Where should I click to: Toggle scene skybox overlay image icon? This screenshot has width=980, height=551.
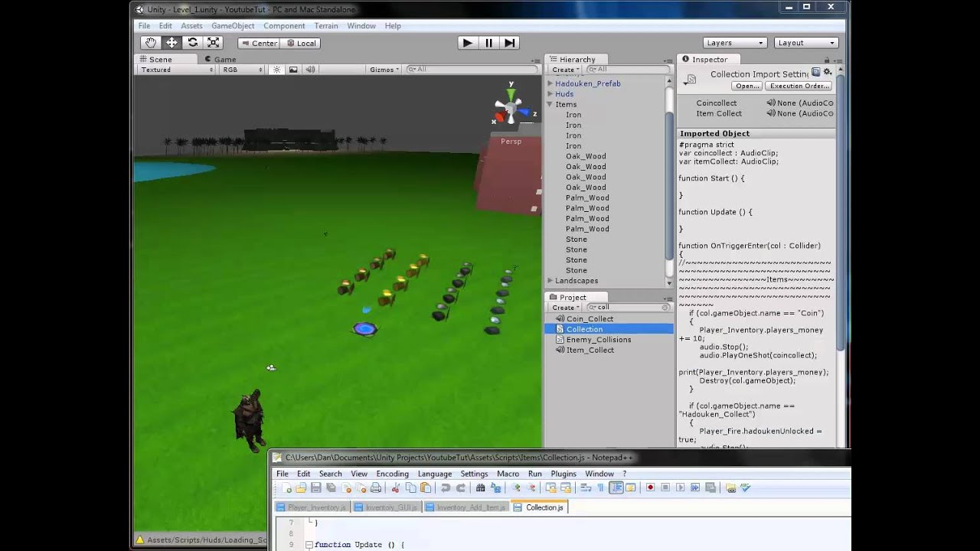(292, 70)
